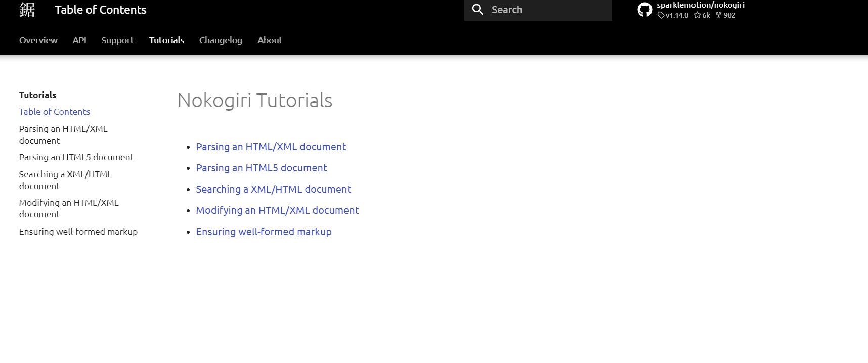Screen dimensions: 868x363
Task: Select Table of Contents in sidebar
Action: [x=55, y=112]
